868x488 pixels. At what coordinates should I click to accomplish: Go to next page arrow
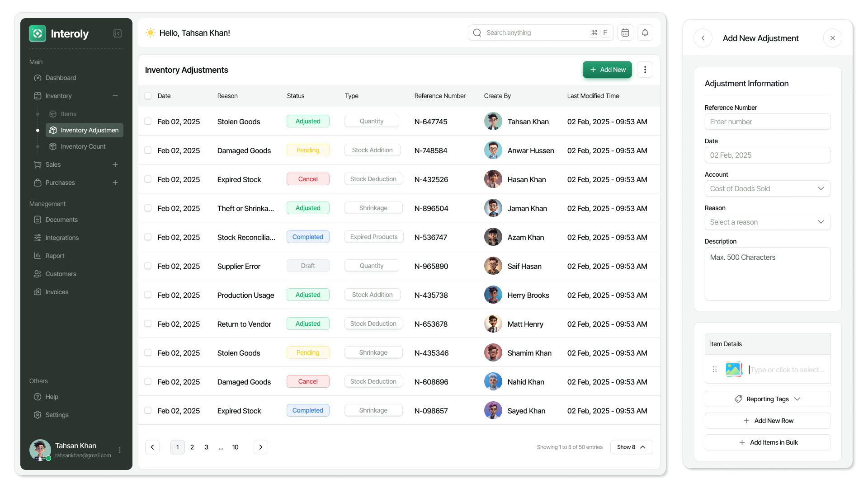261,447
